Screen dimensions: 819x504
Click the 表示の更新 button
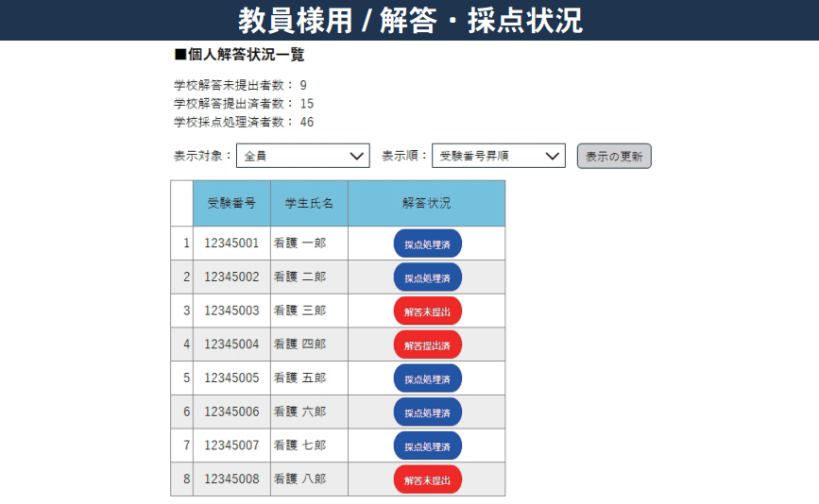coord(614,156)
